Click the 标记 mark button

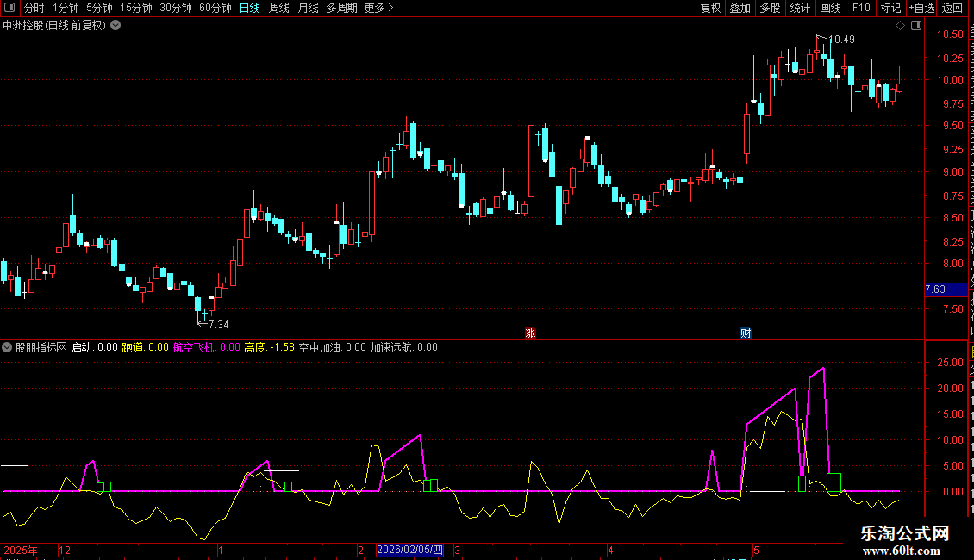(890, 8)
